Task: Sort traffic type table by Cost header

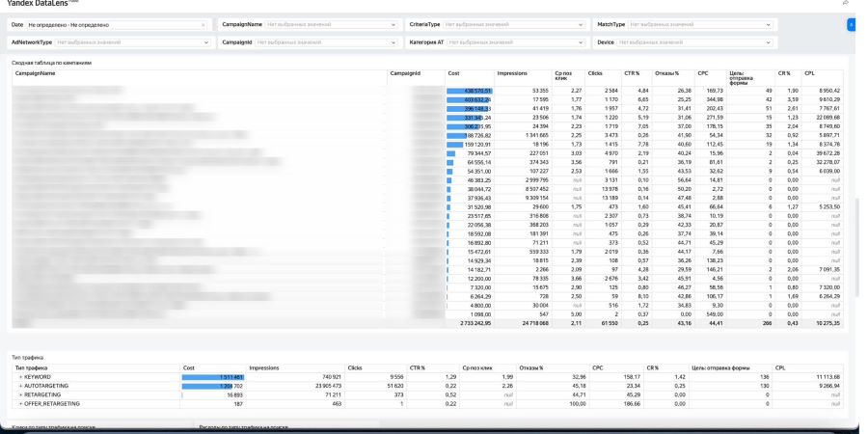Action: [x=189, y=367]
